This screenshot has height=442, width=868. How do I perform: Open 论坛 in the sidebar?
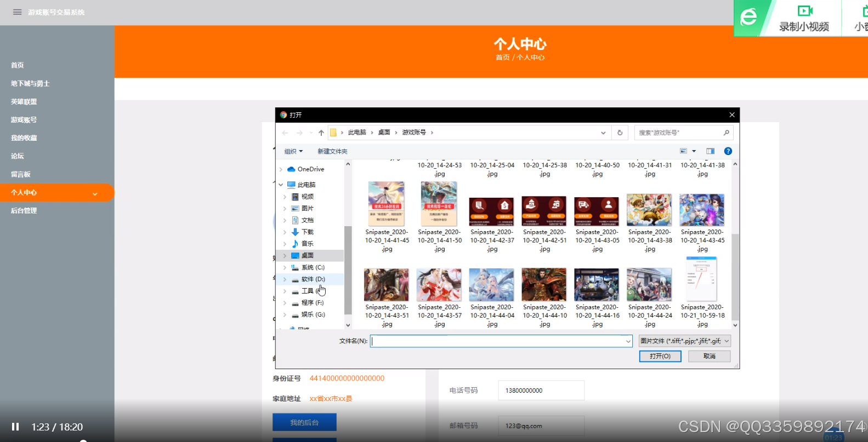tap(18, 156)
